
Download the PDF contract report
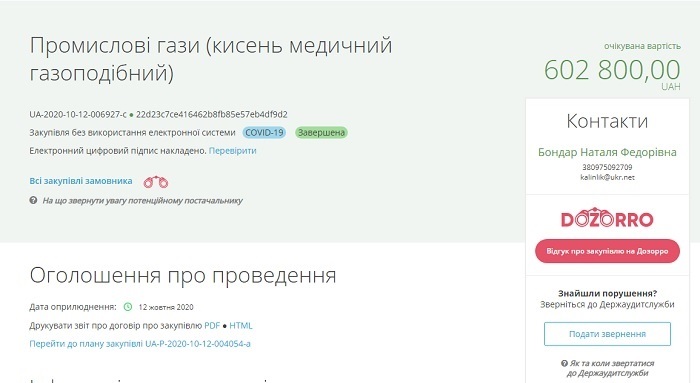pos(212,325)
